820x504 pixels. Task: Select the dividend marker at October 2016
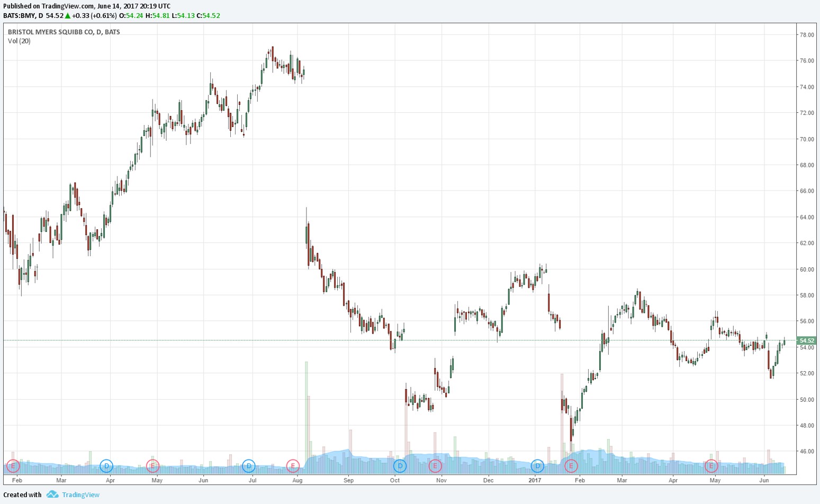tap(400, 466)
